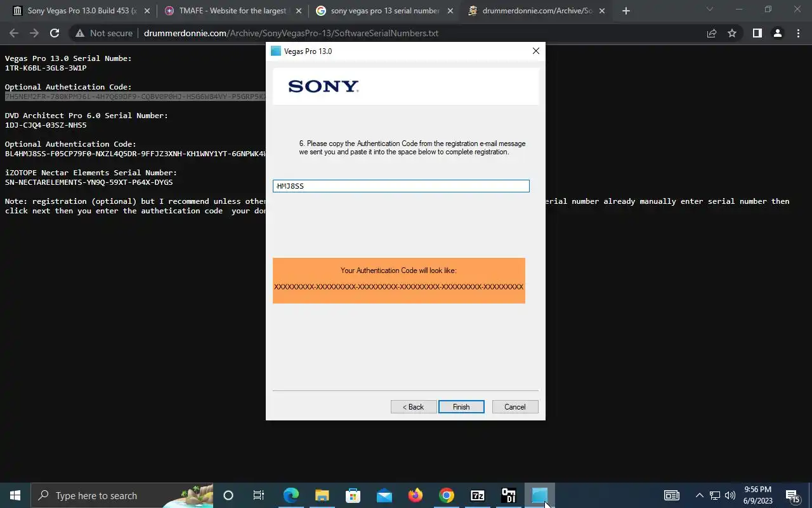Cancel the Vegas Pro registration dialog

click(515, 407)
